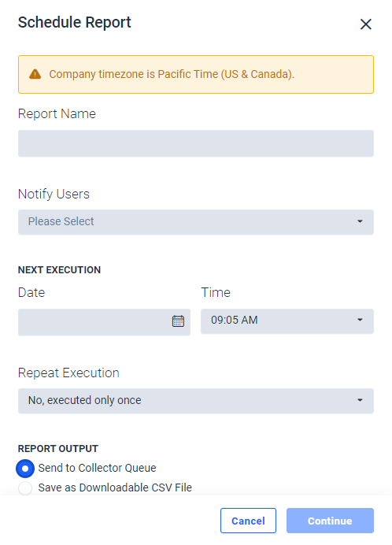Click the Continue button
392x545 pixels.
click(x=330, y=521)
